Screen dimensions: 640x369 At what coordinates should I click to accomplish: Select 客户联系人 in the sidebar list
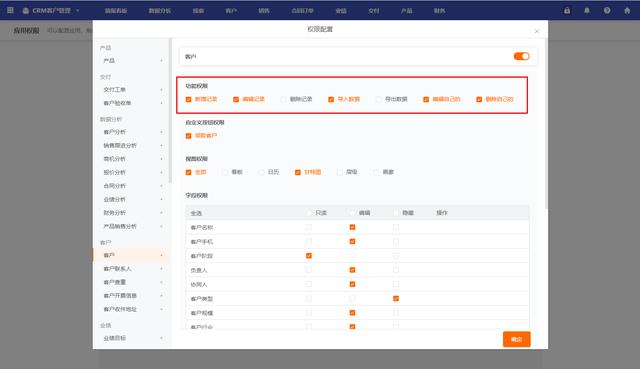coord(118,269)
